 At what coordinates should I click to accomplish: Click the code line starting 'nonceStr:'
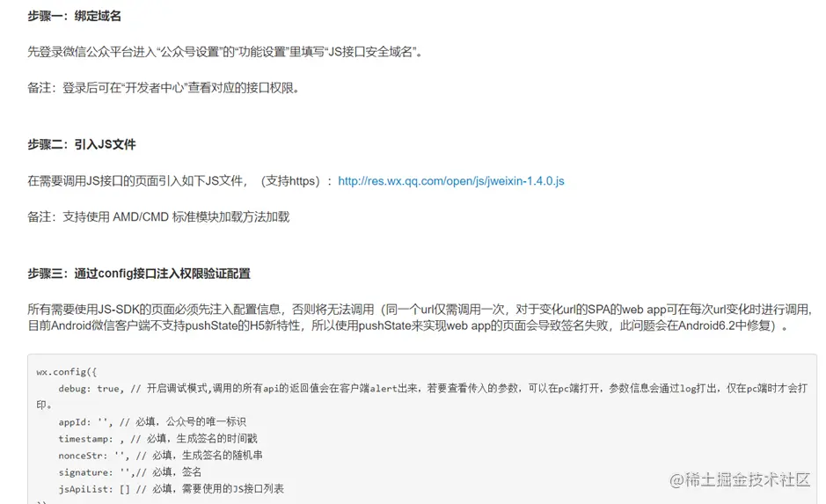coord(161,456)
